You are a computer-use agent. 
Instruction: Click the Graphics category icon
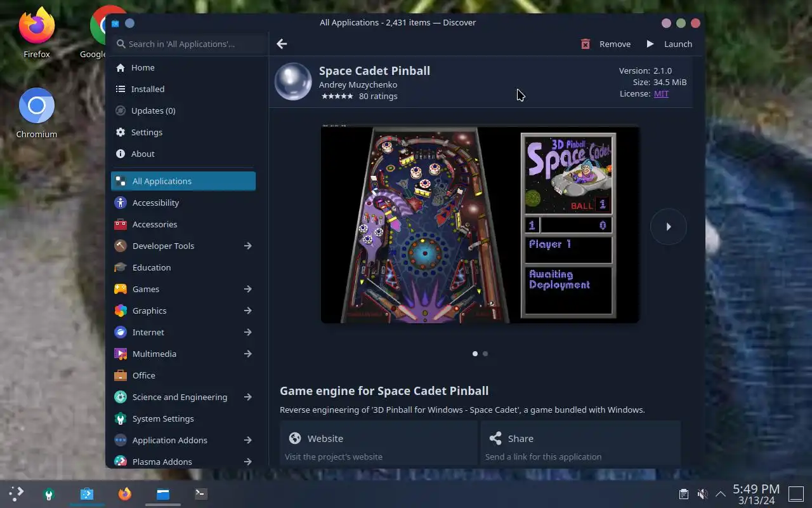(x=121, y=311)
